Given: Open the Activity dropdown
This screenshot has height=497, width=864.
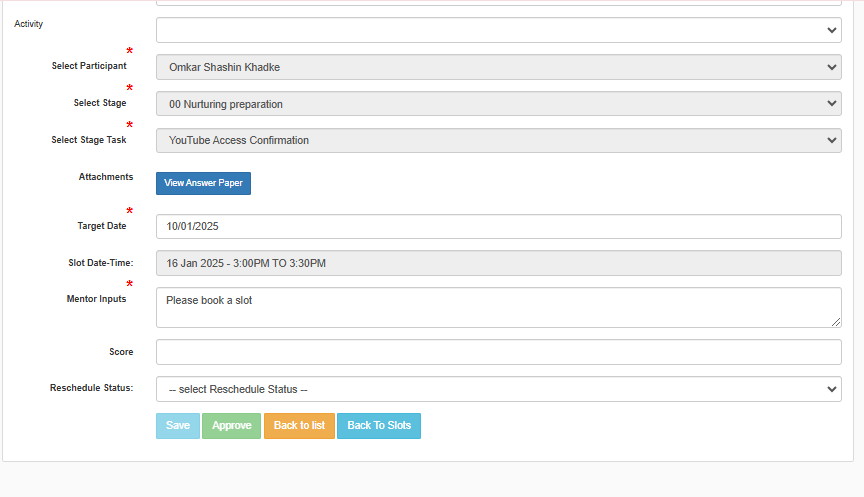Looking at the screenshot, I should [x=498, y=30].
